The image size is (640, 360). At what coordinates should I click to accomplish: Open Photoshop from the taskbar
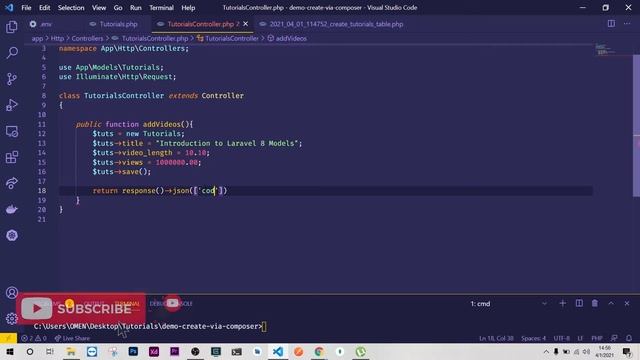click(133, 351)
